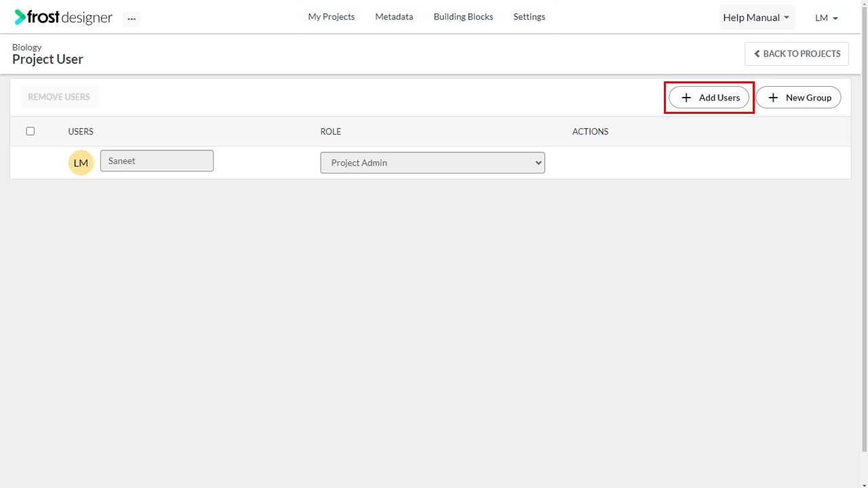
Task: Click Add Users
Action: [x=709, y=98]
